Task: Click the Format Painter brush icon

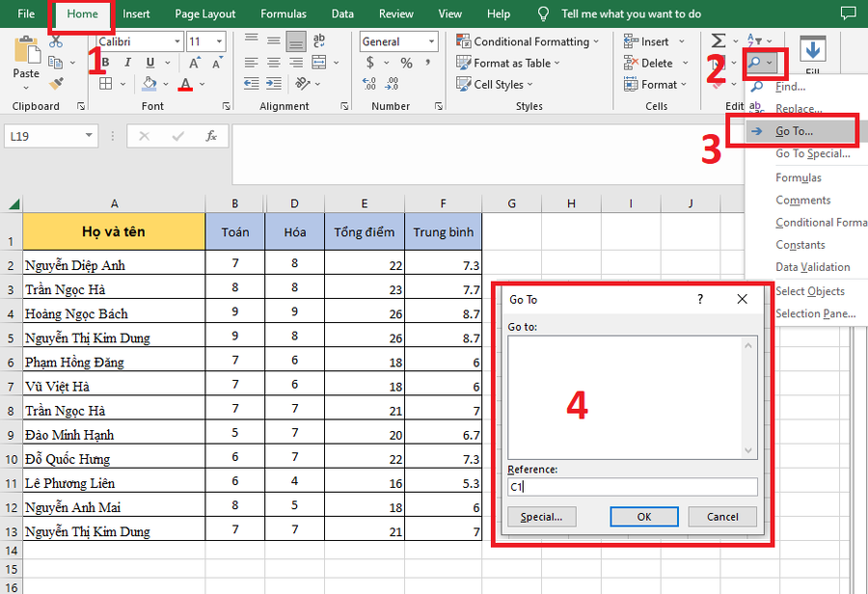Action: 56,84
